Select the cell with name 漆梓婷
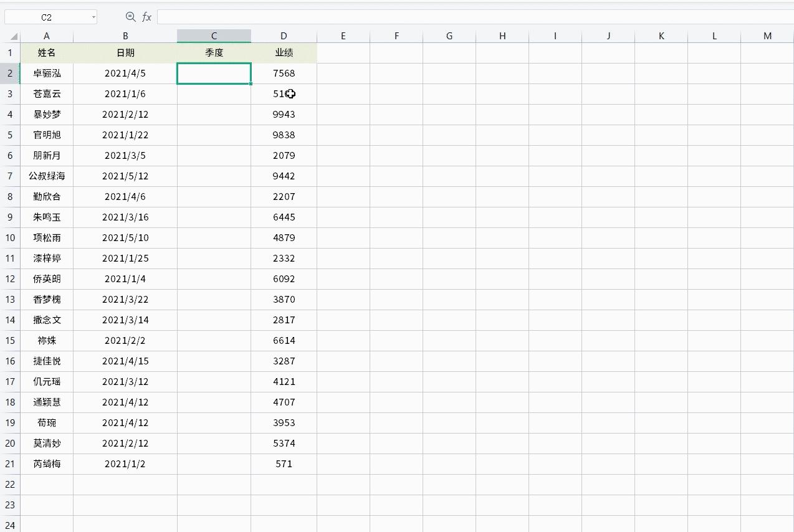The height and width of the screenshot is (532, 794). (47, 259)
